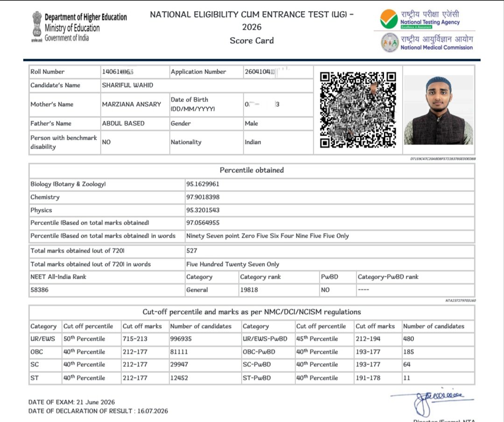
Task: Select Chemistry percentile 97.9018398
Action: click(x=203, y=197)
